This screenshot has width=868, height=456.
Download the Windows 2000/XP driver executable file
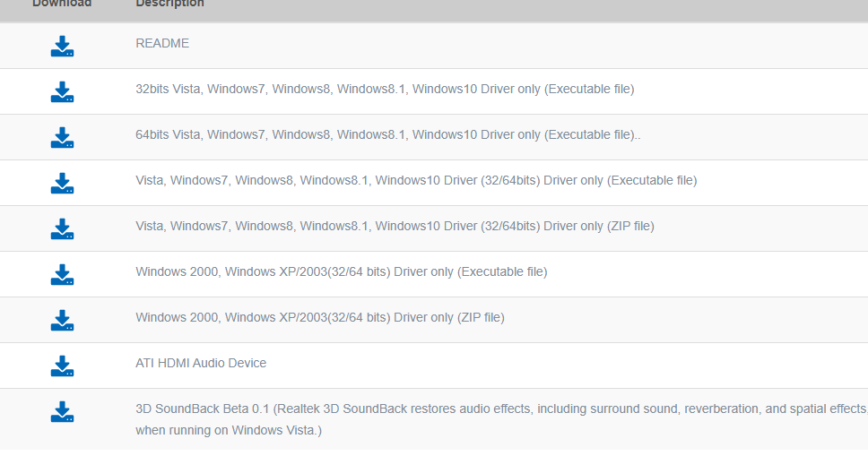coord(62,275)
